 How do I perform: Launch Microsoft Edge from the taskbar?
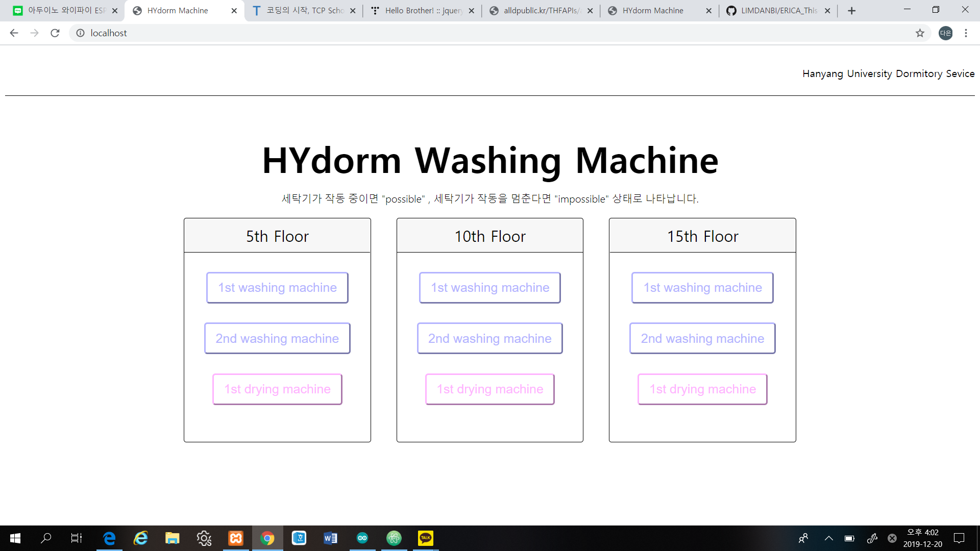click(109, 538)
